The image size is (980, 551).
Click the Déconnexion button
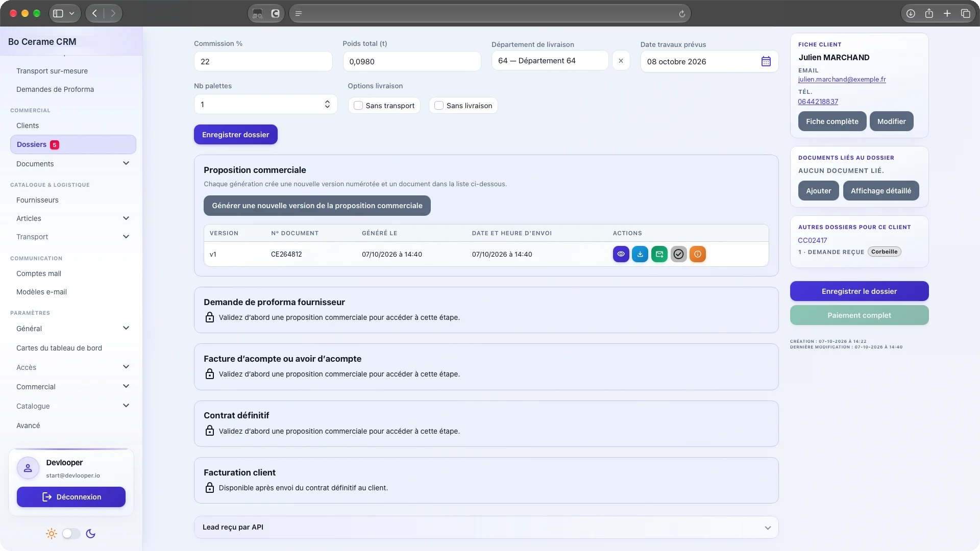[71, 497]
